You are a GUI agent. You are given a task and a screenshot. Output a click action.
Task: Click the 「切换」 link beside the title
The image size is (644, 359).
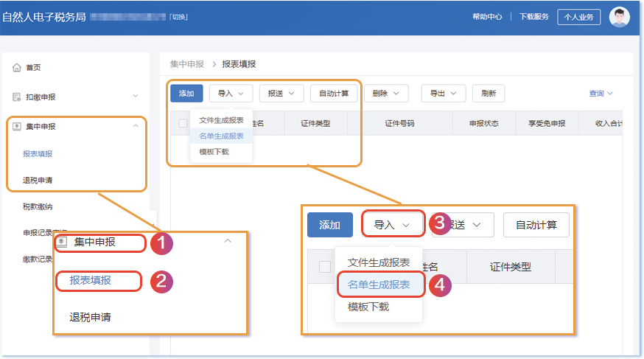point(178,17)
